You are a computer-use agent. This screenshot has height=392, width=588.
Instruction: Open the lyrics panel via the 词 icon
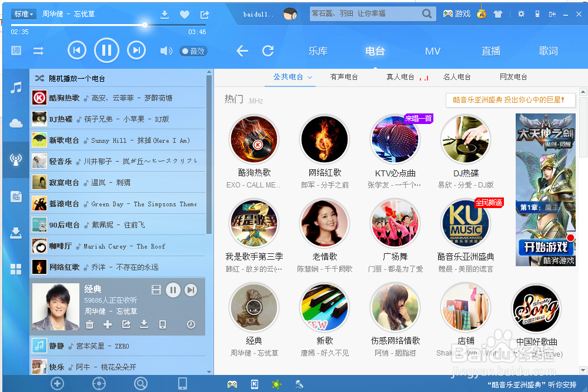click(16, 51)
